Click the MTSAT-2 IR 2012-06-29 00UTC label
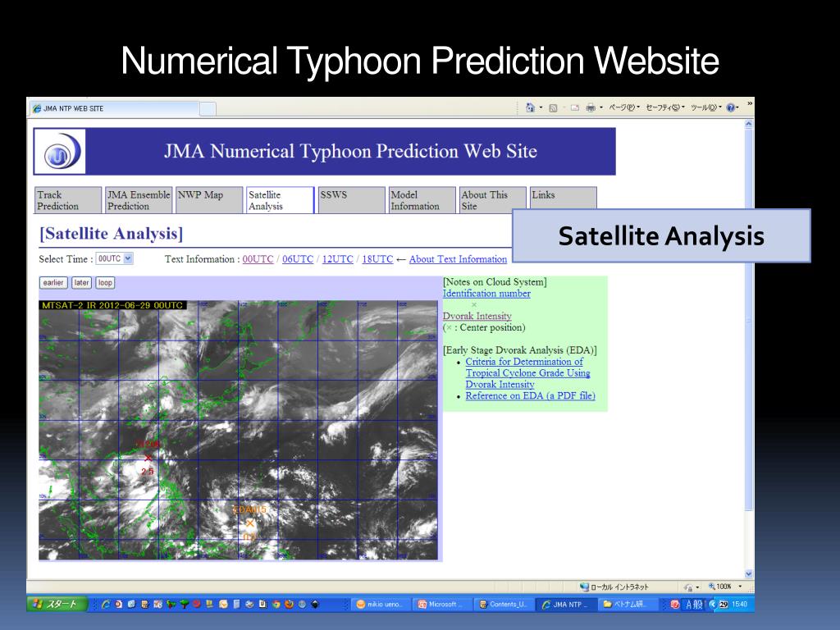 tap(113, 305)
